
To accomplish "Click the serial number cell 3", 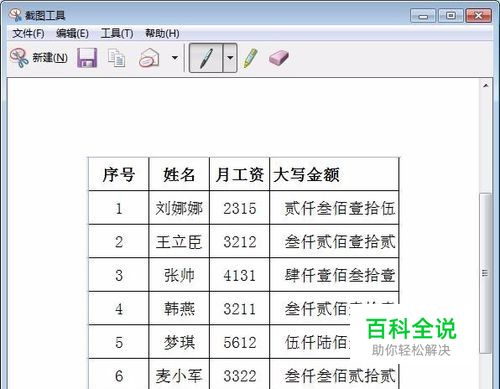I will [x=119, y=275].
